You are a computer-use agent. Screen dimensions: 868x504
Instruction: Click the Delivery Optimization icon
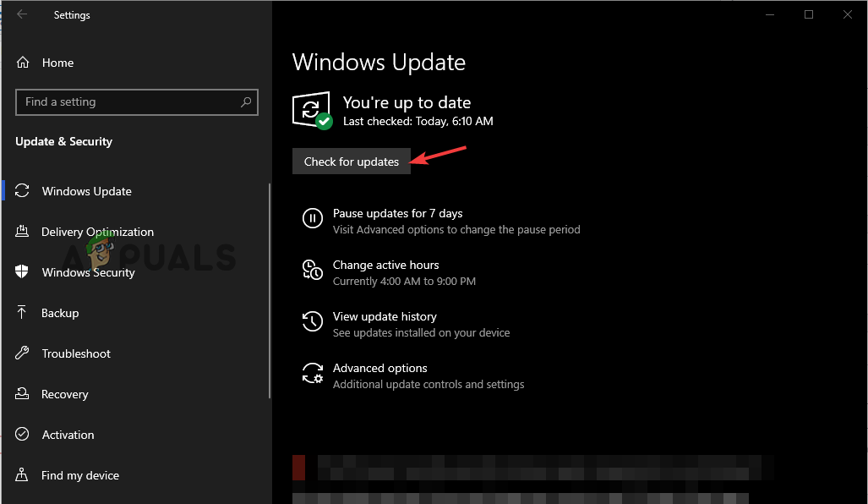coord(22,232)
